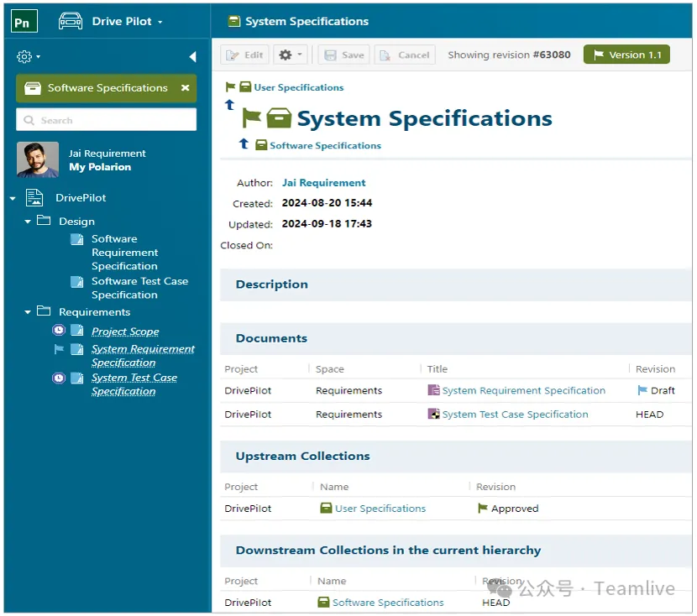Viewport: 697px width, 616px height.
Task: Click flag icon beside System Requirement Specification
Action: tap(59, 349)
